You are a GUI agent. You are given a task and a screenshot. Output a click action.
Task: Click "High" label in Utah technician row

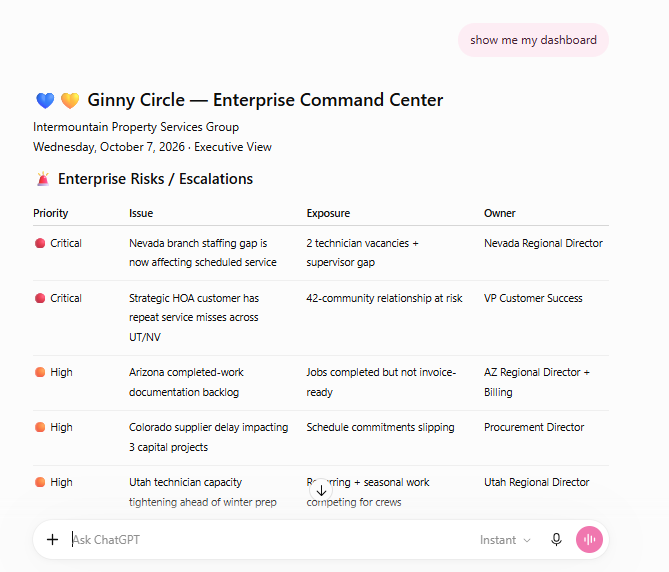[61, 482]
